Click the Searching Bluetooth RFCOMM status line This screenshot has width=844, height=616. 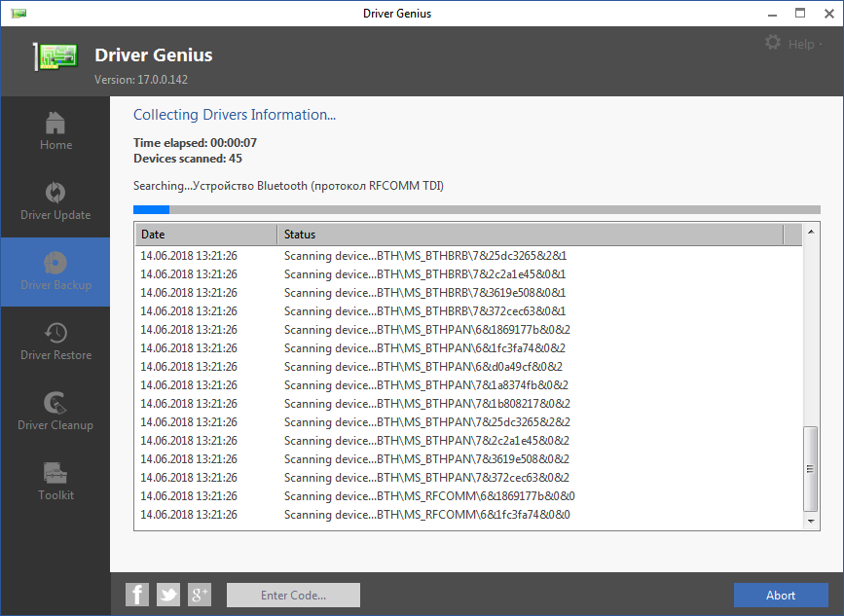[x=288, y=186]
